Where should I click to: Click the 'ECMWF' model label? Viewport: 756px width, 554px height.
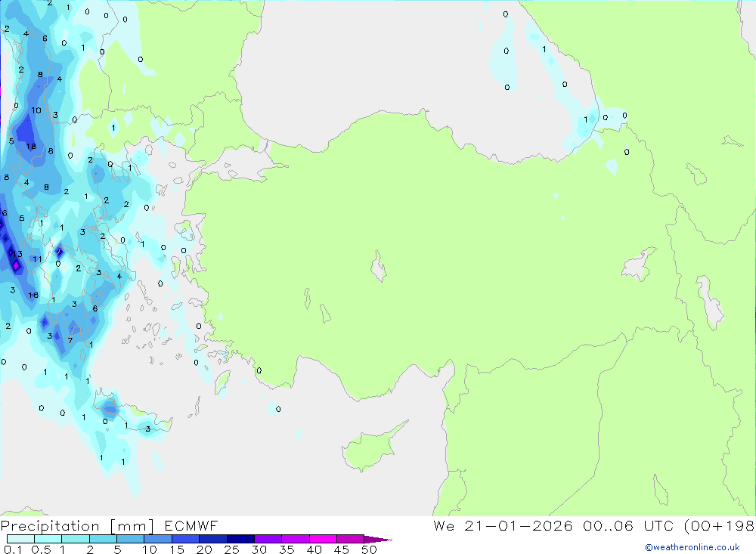(x=191, y=525)
